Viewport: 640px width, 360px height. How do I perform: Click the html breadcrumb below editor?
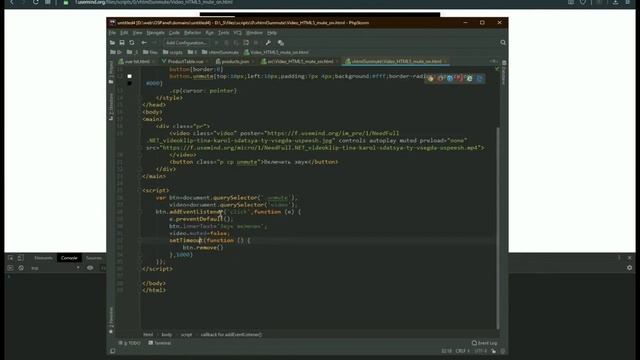point(148,335)
